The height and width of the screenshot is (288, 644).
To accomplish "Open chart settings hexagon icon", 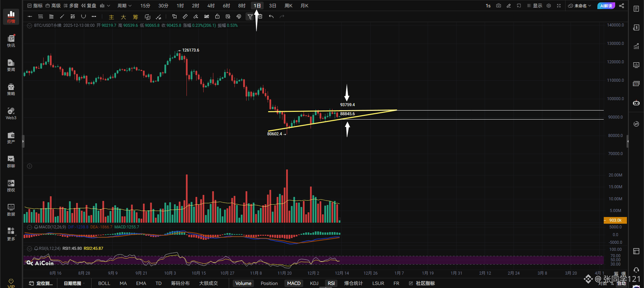I will 549,6.
